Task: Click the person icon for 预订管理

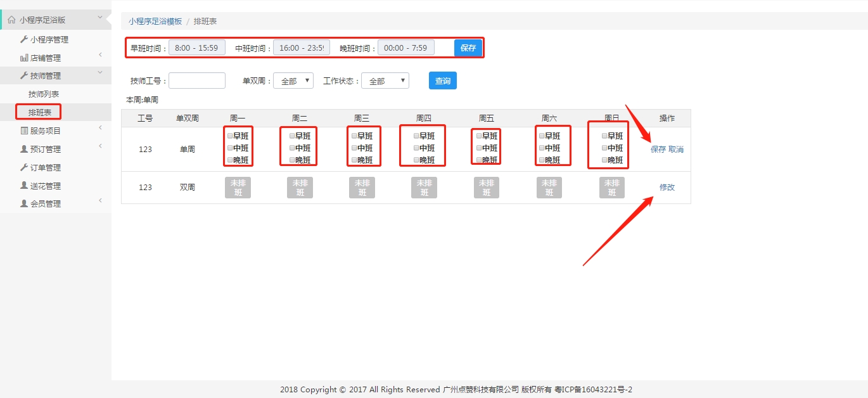Action: click(x=24, y=150)
